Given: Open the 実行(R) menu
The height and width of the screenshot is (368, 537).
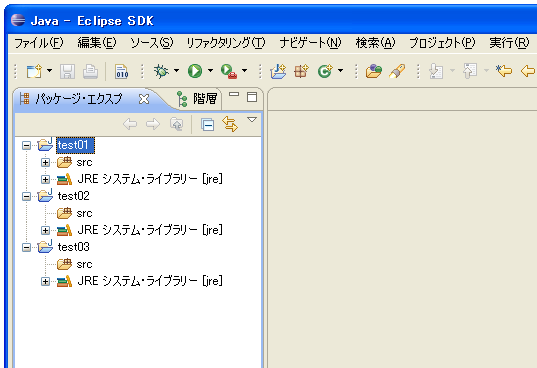Looking at the screenshot, I should 509,43.
